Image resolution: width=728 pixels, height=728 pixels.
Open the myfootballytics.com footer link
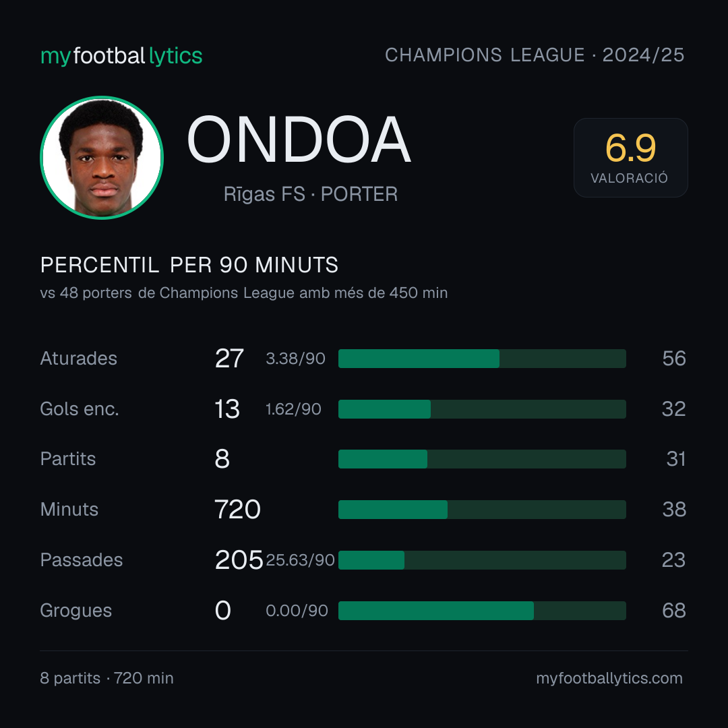click(x=609, y=678)
